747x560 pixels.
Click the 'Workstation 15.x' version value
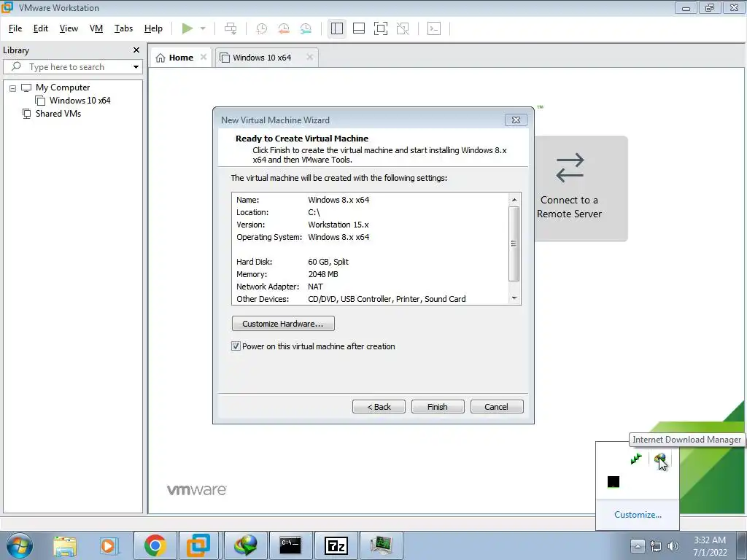[338, 225]
